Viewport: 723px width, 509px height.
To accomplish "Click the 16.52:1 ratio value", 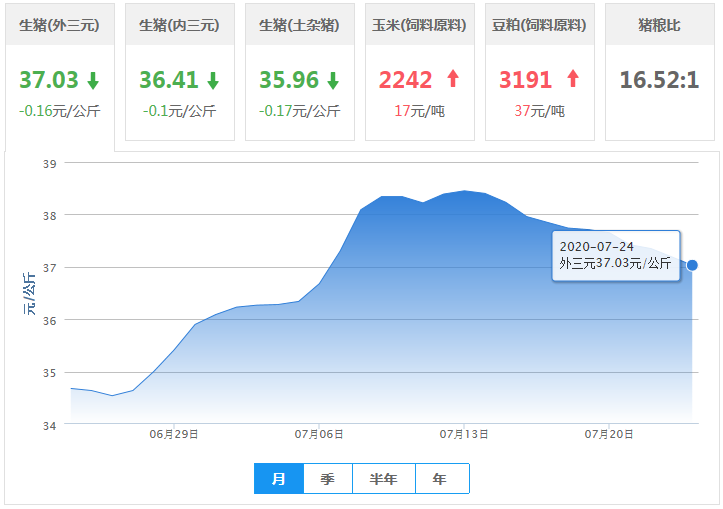I will coord(659,80).
